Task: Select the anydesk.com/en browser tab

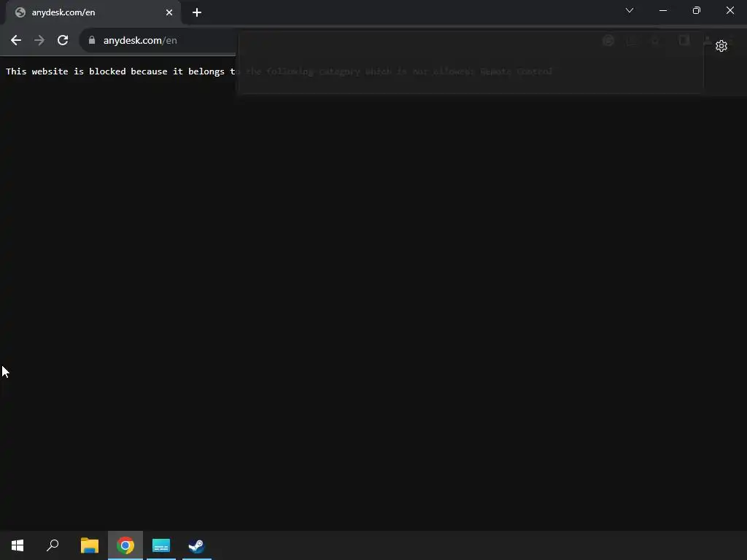Action: tap(93, 12)
